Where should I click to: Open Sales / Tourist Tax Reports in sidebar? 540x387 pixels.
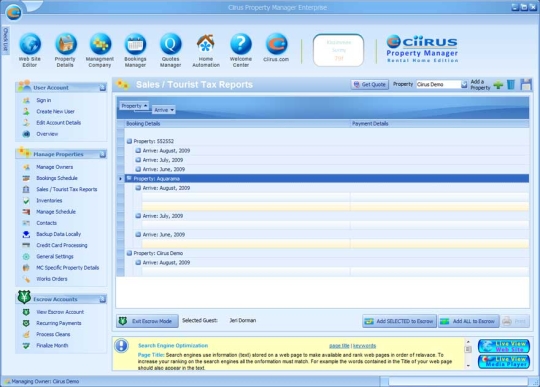pyautogui.click(x=67, y=189)
